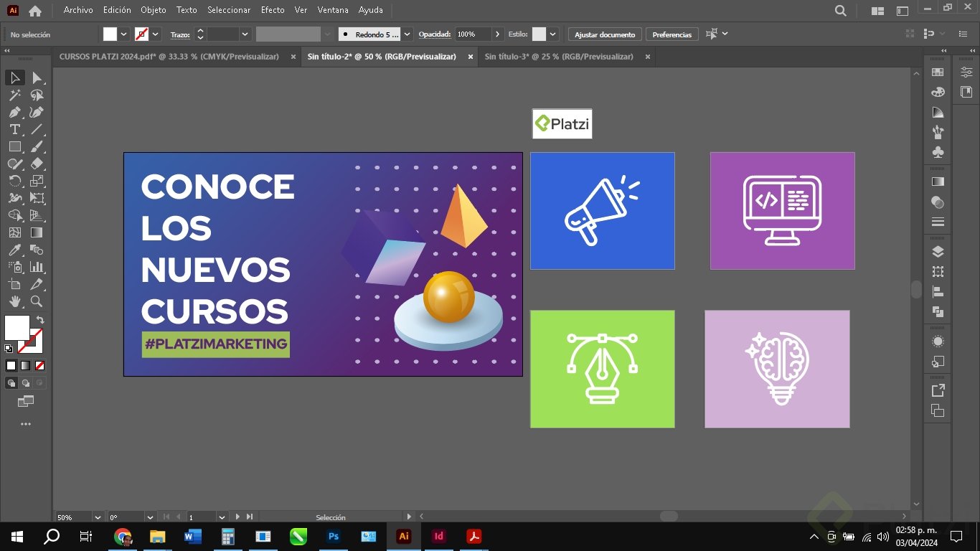
Task: Choose the Lasso tool
Action: point(37,95)
